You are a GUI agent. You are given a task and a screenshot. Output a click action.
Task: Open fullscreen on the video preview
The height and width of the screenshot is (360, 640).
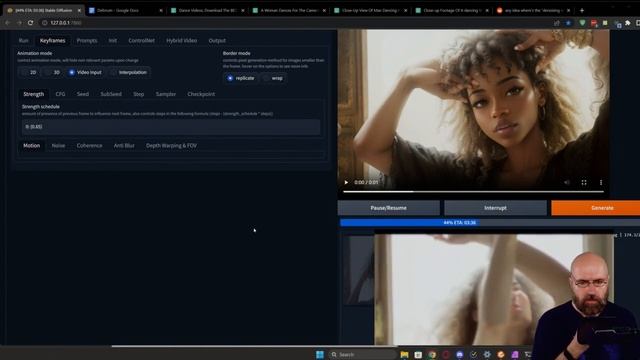coord(584,182)
